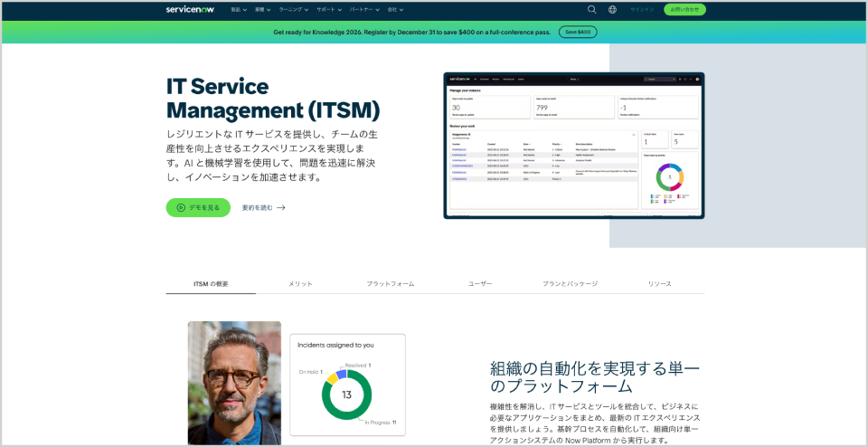868x447 pixels.
Task: Click the サインイン link
Action: click(642, 9)
